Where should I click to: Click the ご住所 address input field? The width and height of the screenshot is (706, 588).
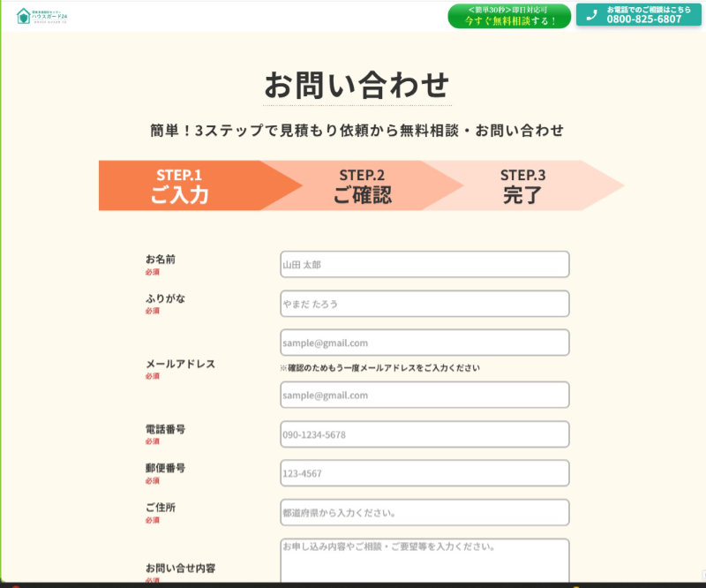point(424,512)
